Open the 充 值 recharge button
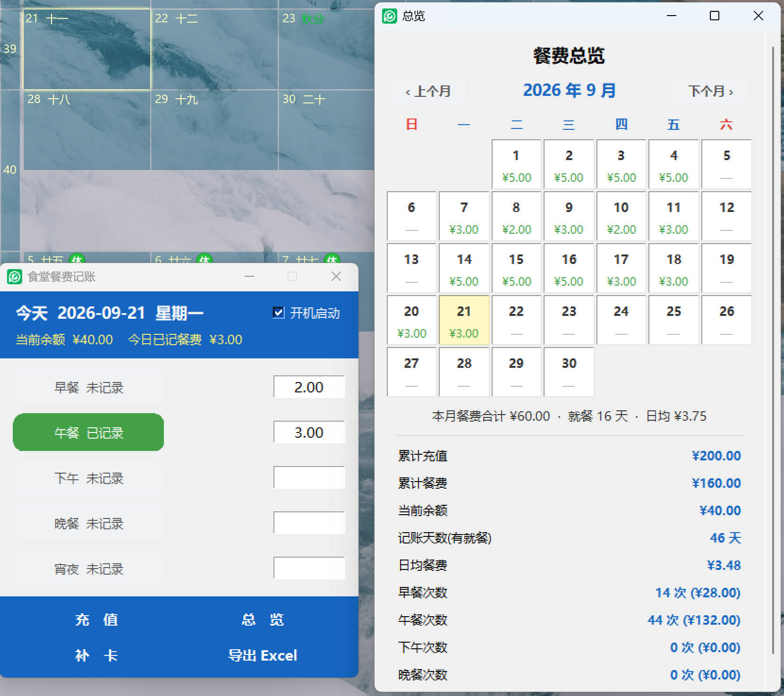Image resolution: width=784 pixels, height=696 pixels. pos(96,620)
